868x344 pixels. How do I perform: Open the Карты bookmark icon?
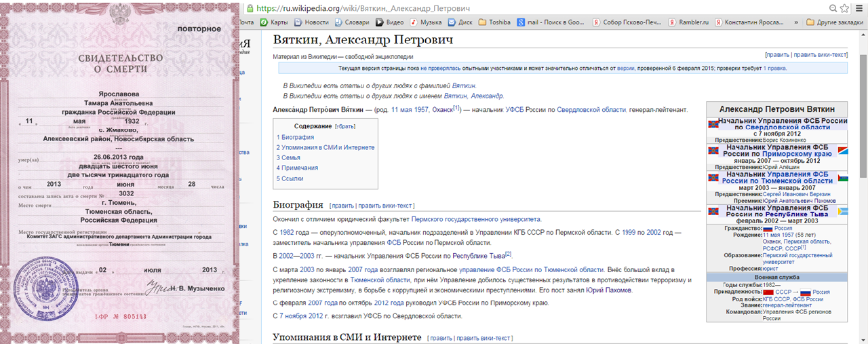coord(264,22)
